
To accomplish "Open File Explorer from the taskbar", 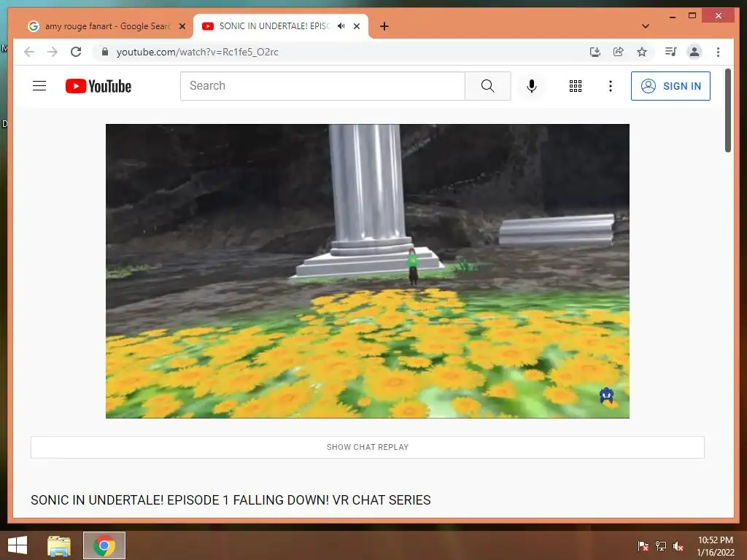I will point(59,545).
